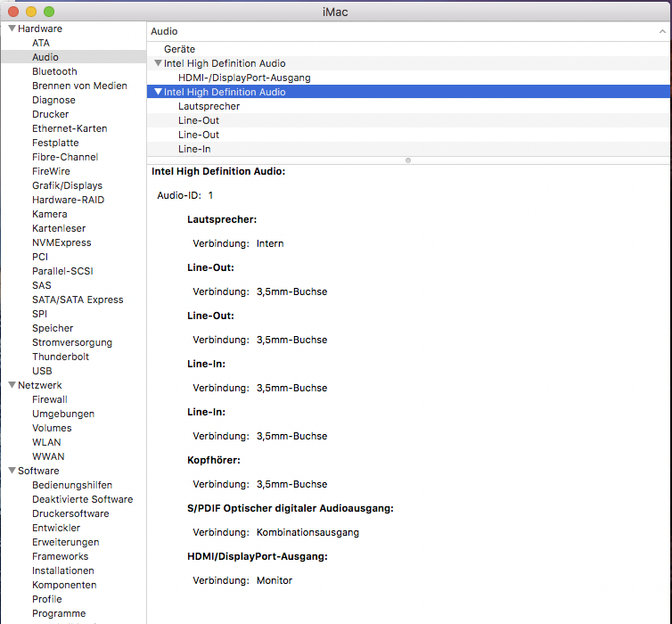Select Drucker in the sidebar
This screenshot has height=624, width=672.
click(x=50, y=114)
